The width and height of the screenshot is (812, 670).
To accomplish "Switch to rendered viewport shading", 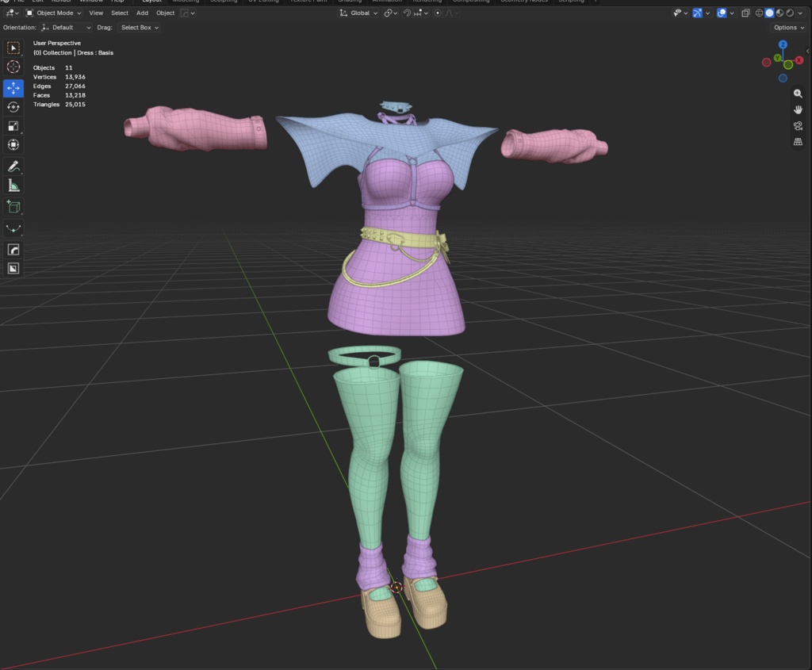I will click(790, 13).
